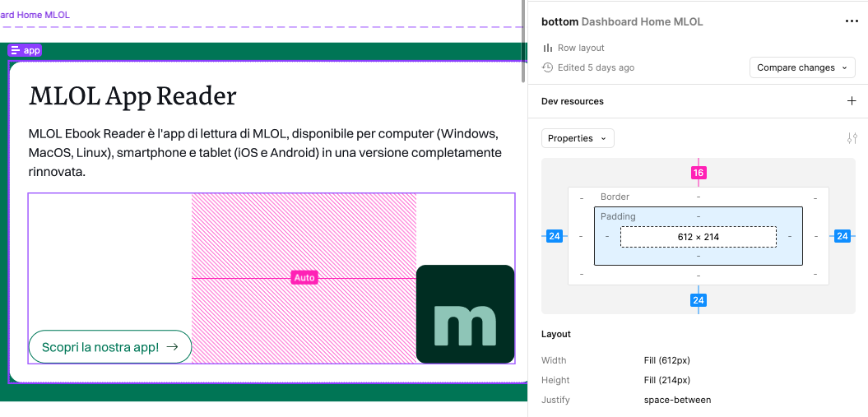Image resolution: width=868 pixels, height=417 pixels.
Task: Click the arrow icon inside the Scopri button
Action: [172, 347]
